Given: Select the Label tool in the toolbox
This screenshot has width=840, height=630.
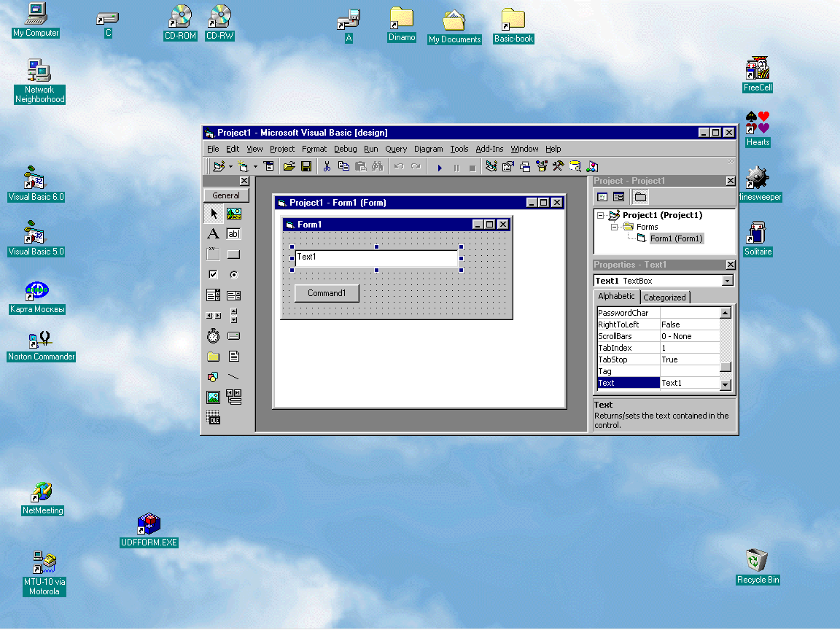Looking at the screenshot, I should tap(214, 233).
